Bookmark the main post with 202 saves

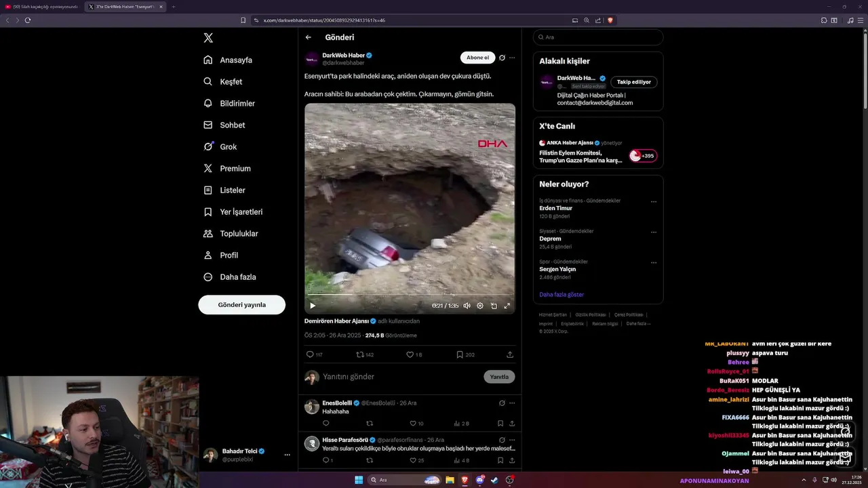[465, 354]
